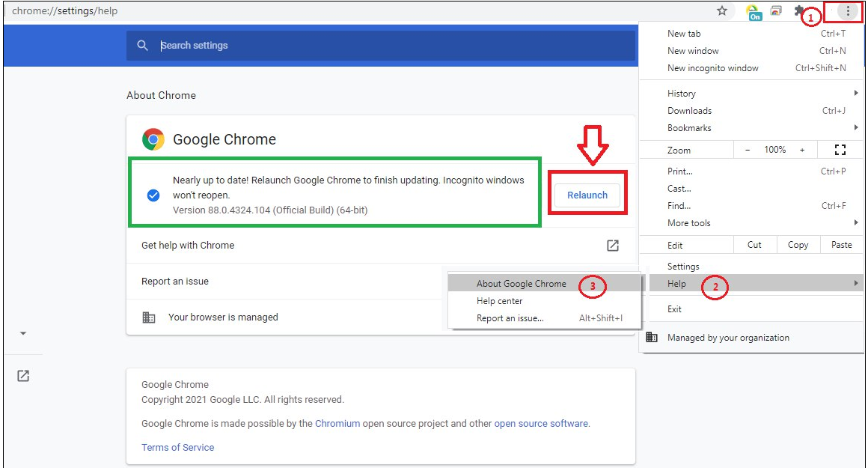Increase zoom with the plus button
This screenshot has height=468, width=868.
click(801, 150)
